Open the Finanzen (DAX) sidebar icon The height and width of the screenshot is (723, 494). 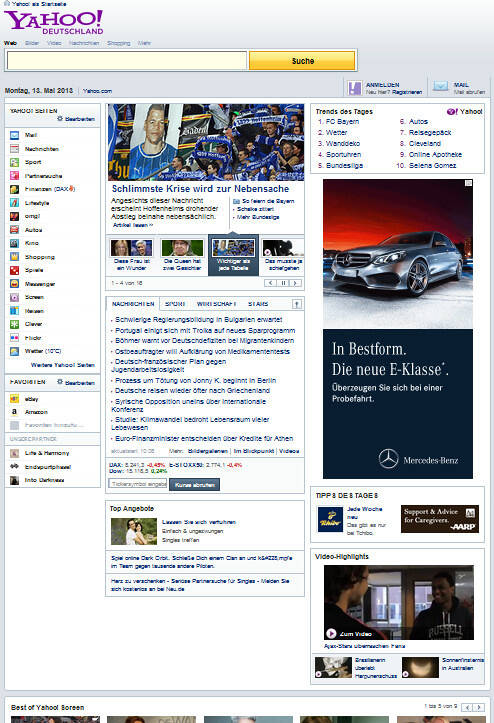tap(14, 189)
